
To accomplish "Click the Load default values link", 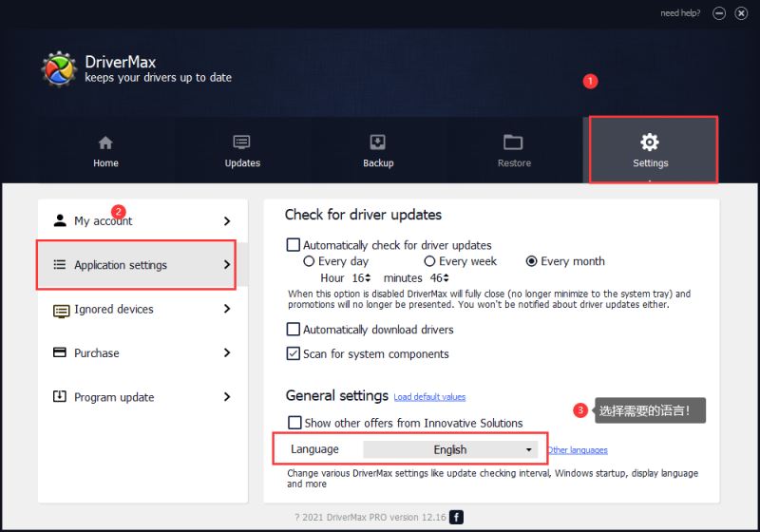I will [429, 397].
